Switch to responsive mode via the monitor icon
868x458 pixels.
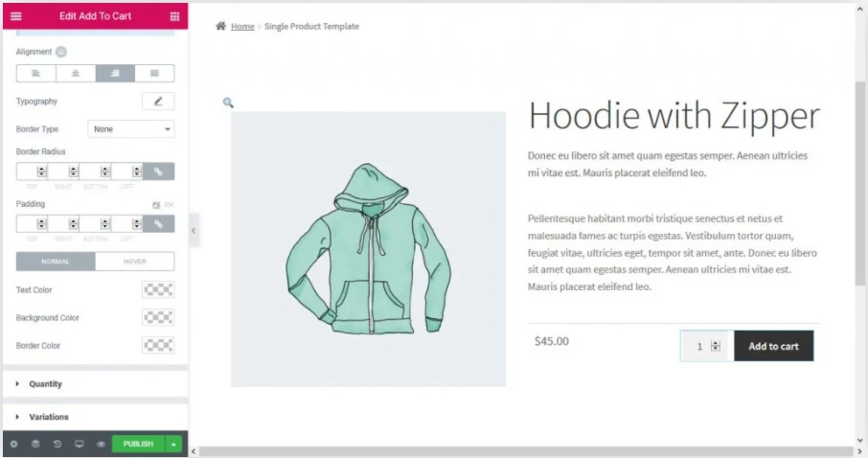click(x=80, y=445)
